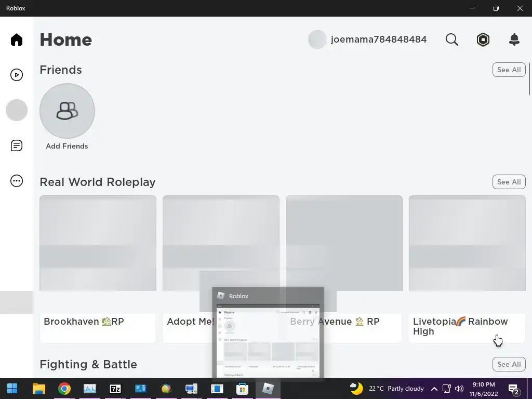
Task: Click the search magnifier icon
Action: [451, 39]
